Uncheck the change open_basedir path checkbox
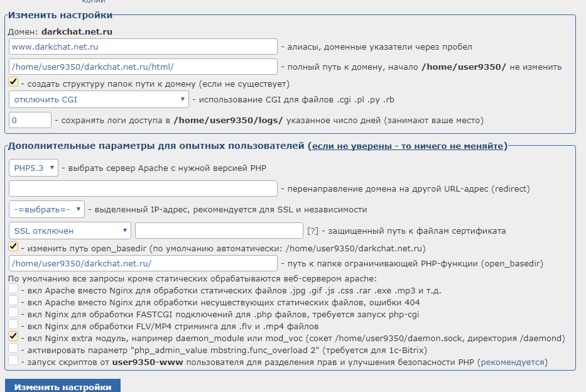 tap(13, 247)
